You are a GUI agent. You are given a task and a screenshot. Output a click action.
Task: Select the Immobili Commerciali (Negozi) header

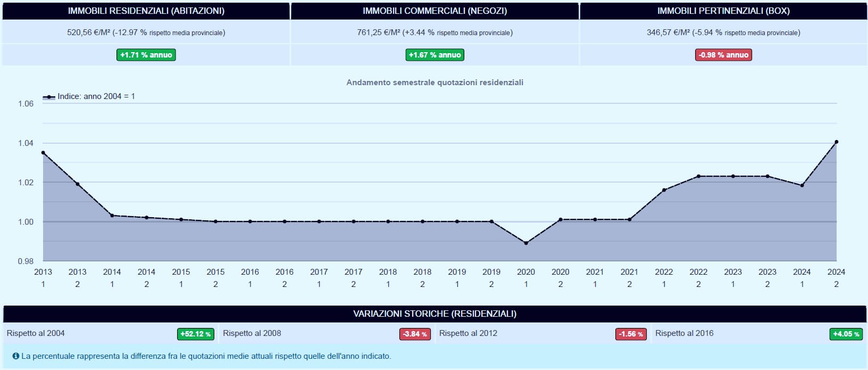(435, 11)
